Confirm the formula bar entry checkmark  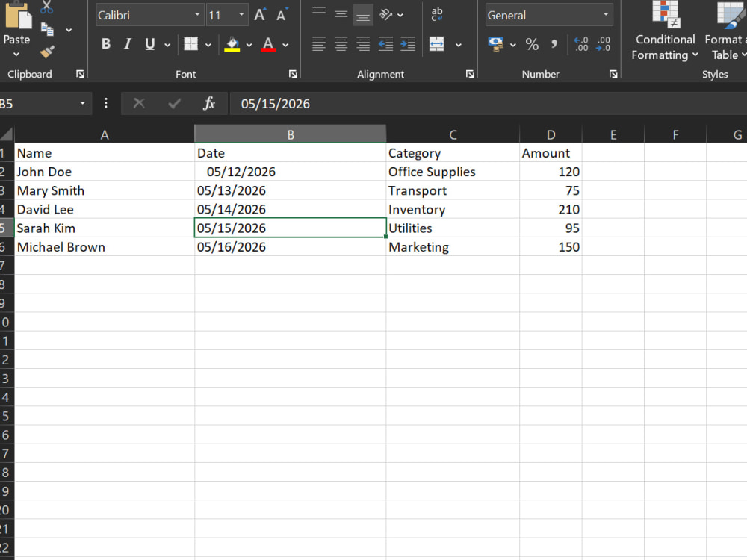pos(174,103)
